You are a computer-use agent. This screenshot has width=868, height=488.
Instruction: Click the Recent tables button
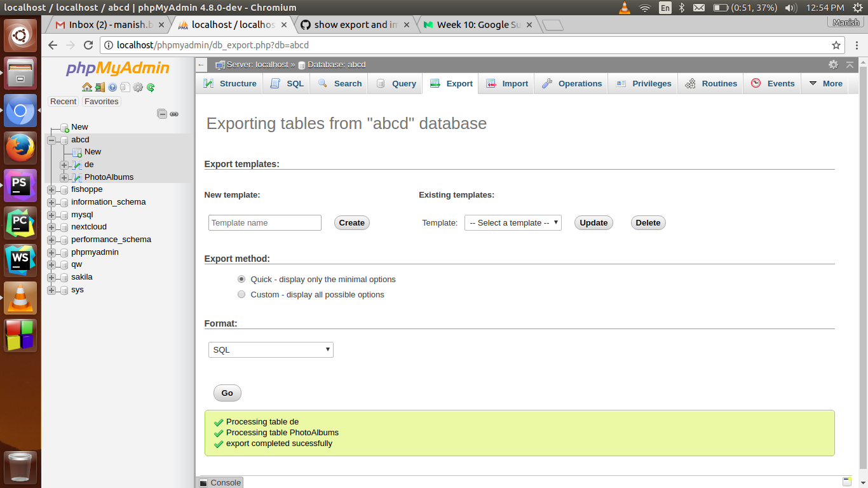64,102
